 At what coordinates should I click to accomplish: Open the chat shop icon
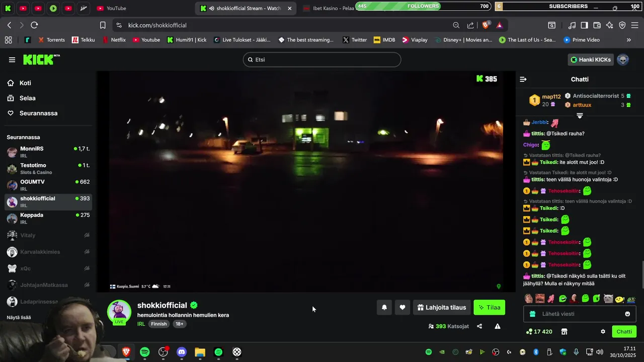[564, 331]
